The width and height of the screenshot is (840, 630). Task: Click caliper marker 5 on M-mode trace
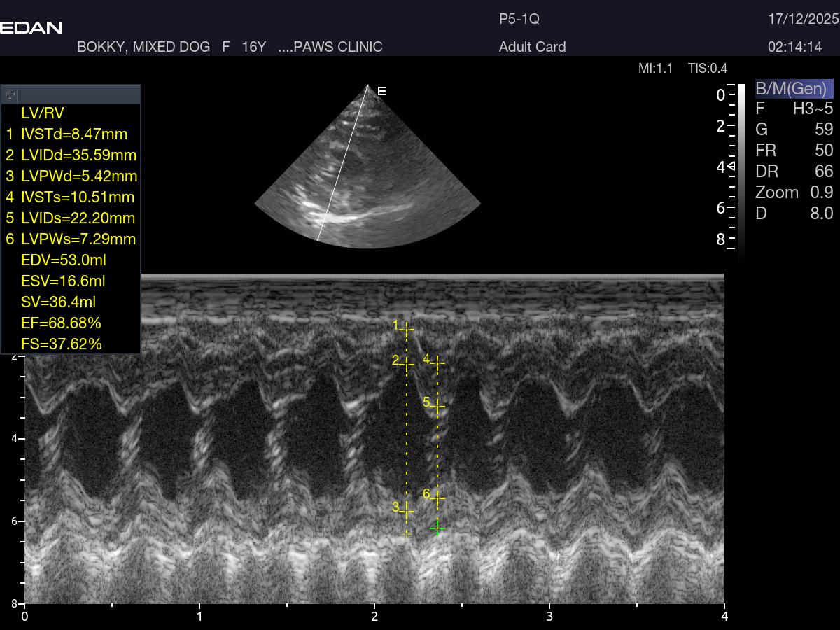(437, 406)
